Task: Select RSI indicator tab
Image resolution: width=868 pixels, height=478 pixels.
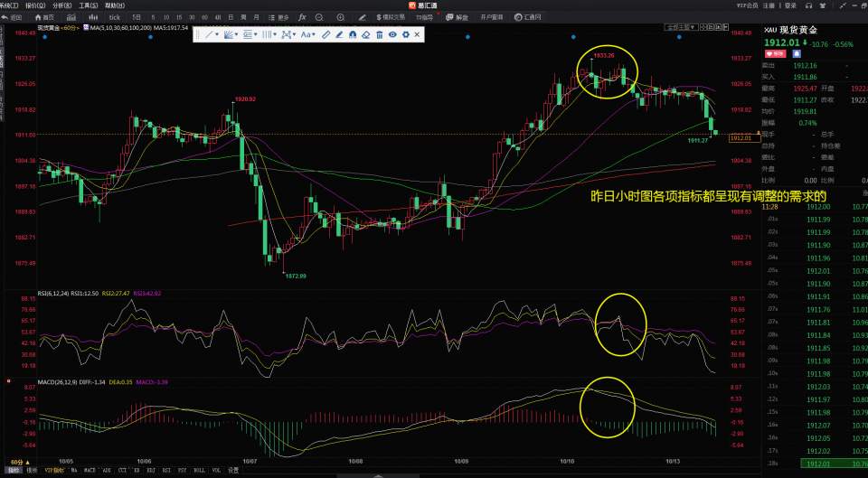Action: click(x=166, y=470)
